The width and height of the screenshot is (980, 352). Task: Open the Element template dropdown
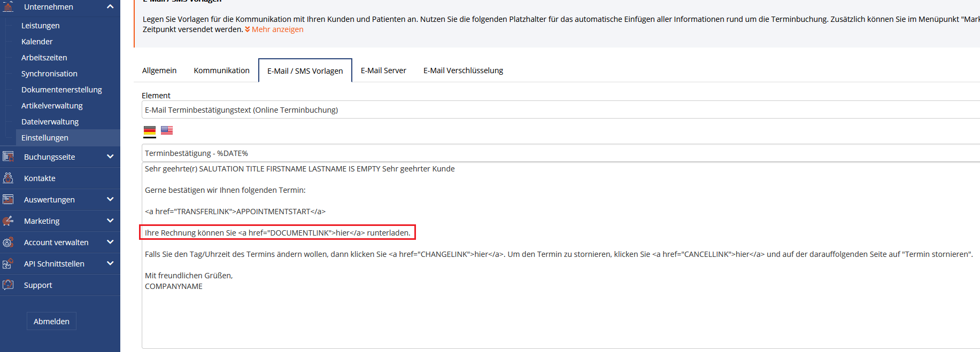[x=561, y=109]
